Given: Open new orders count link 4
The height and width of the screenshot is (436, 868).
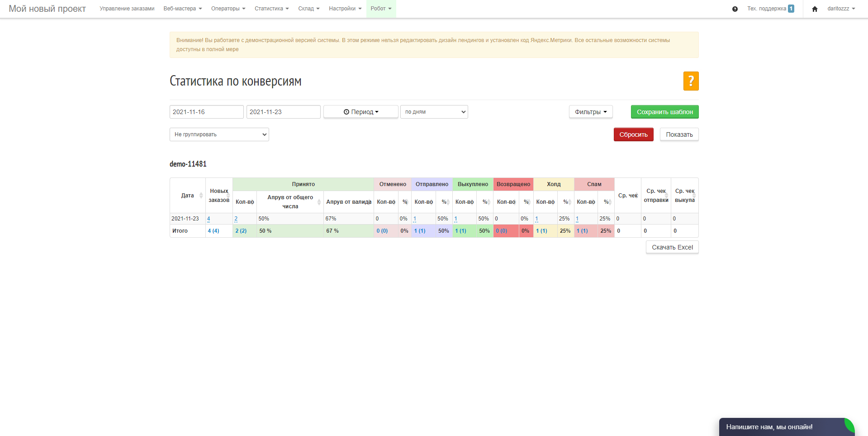Looking at the screenshot, I should point(209,219).
